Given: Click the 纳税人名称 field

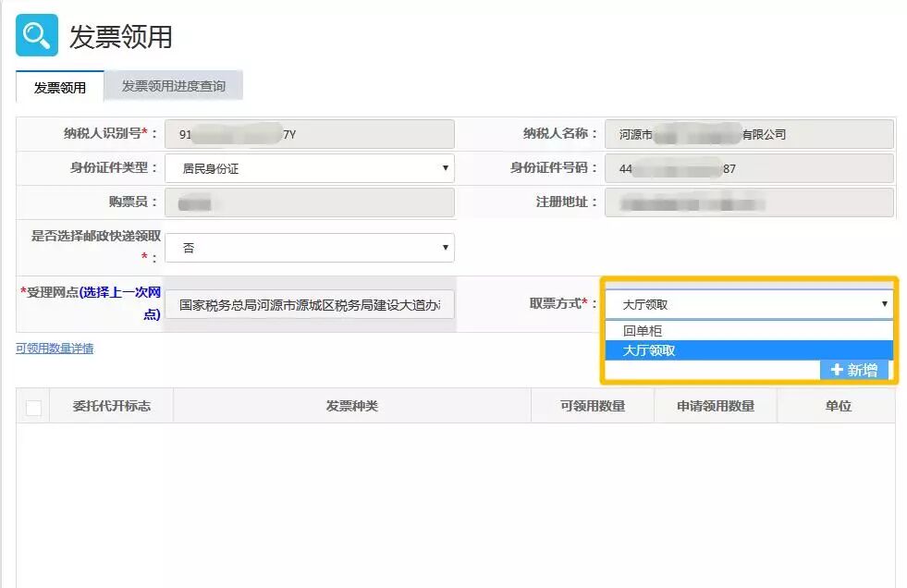Looking at the screenshot, I should (751, 133).
